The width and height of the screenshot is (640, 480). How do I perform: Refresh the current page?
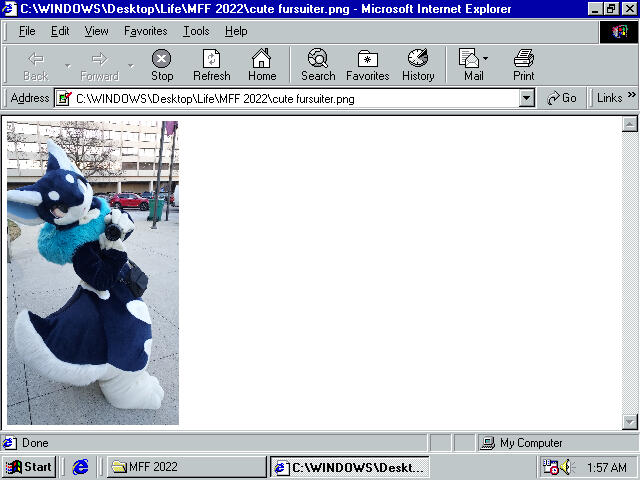211,65
